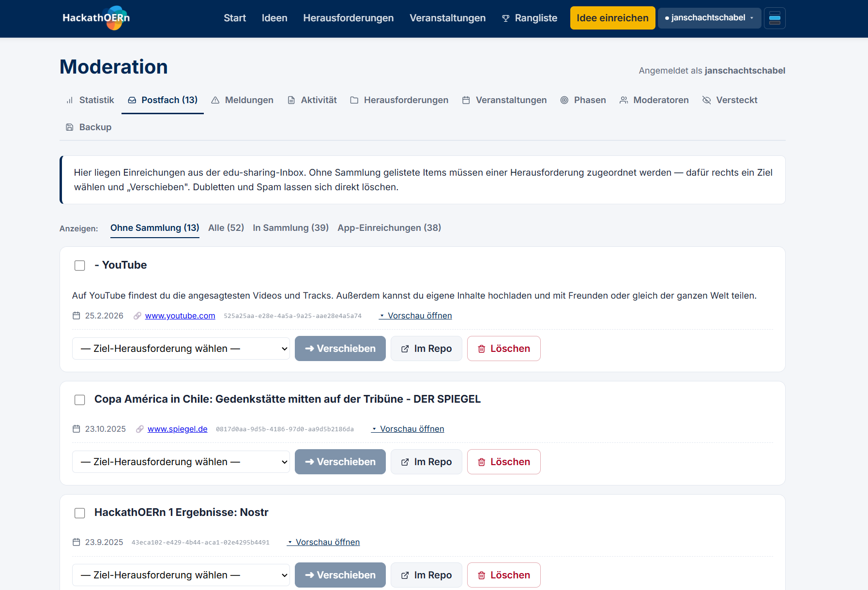Open the www.spiegel.de link
Image resolution: width=868 pixels, height=590 pixels.
pos(178,429)
